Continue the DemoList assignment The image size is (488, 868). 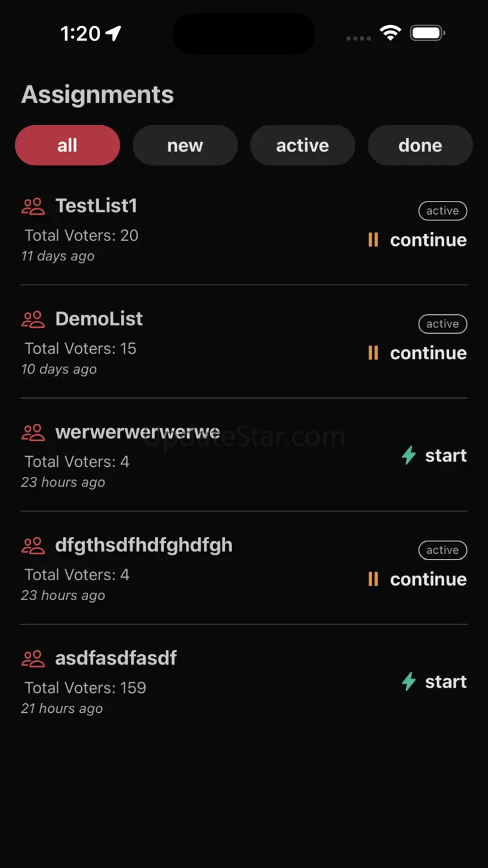(x=428, y=353)
